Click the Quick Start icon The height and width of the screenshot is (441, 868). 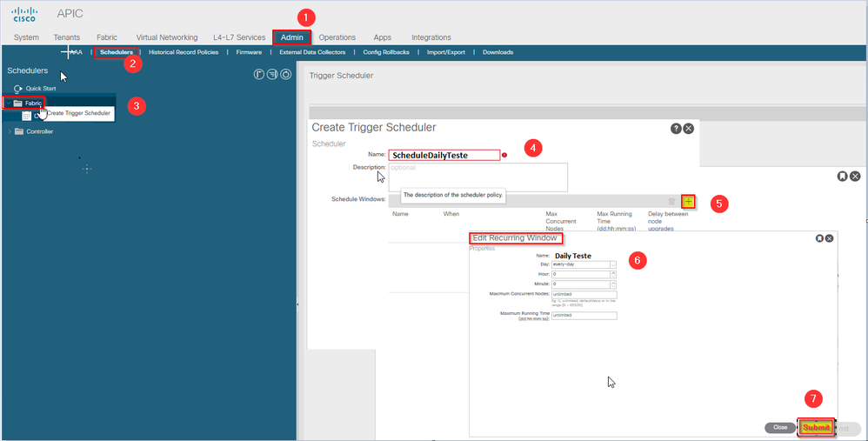pos(18,88)
